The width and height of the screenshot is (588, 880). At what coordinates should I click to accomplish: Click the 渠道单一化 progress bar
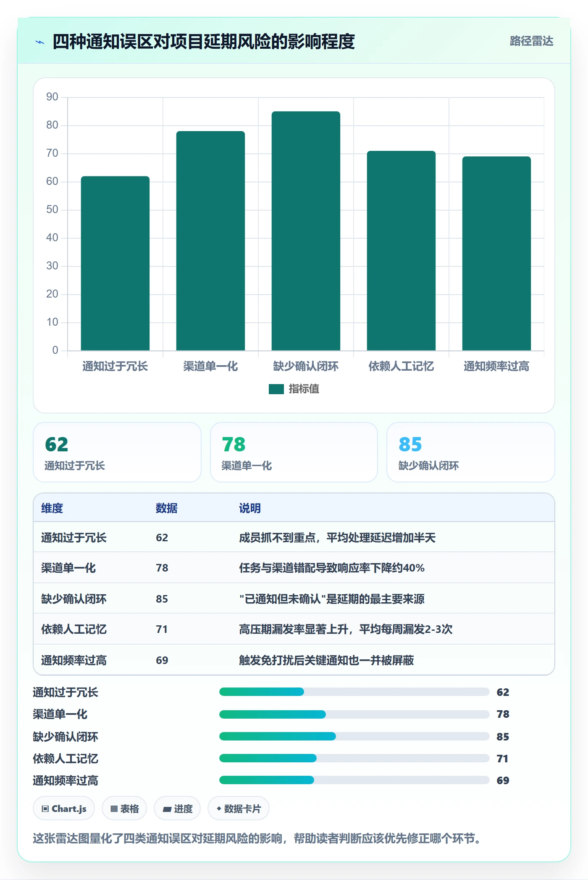354,714
